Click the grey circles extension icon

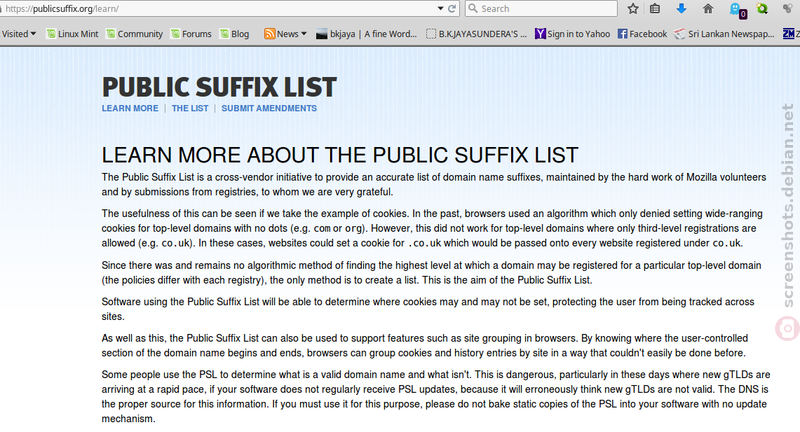coord(789,9)
